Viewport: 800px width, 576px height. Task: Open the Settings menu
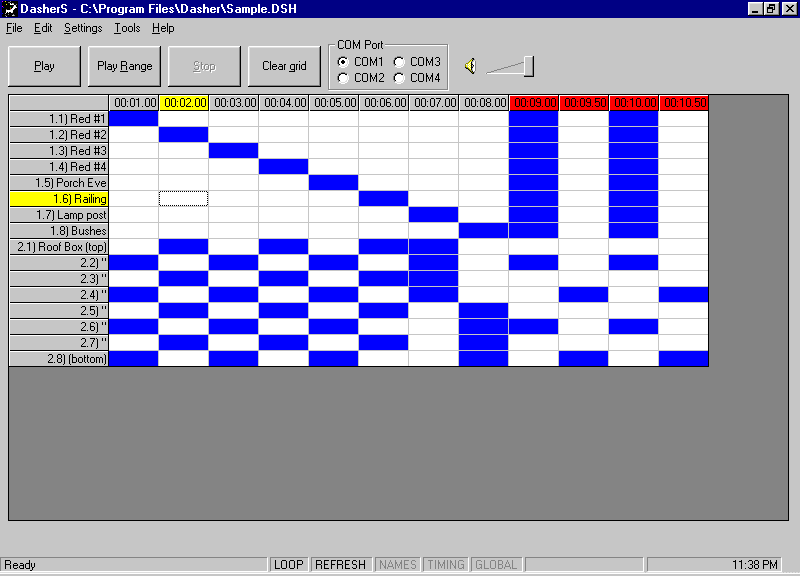pyautogui.click(x=83, y=28)
